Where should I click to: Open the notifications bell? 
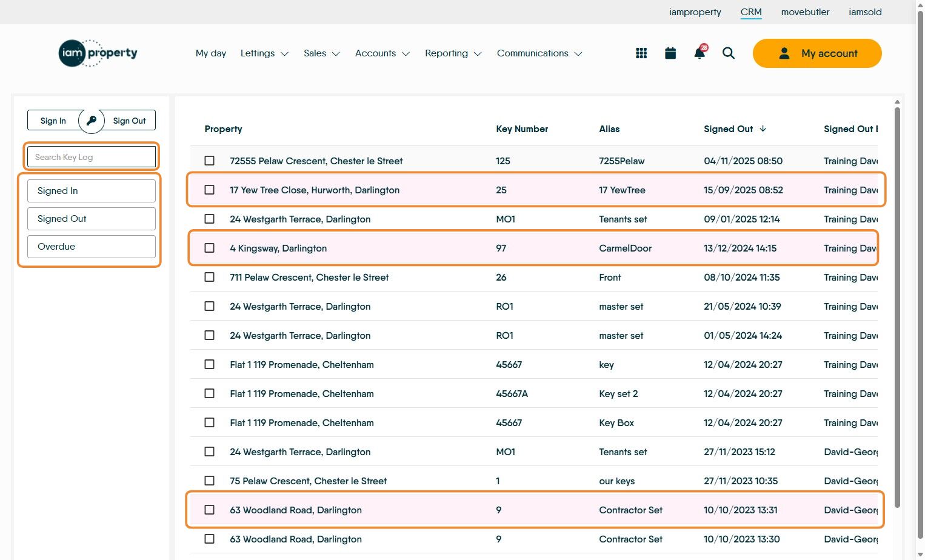[700, 53]
